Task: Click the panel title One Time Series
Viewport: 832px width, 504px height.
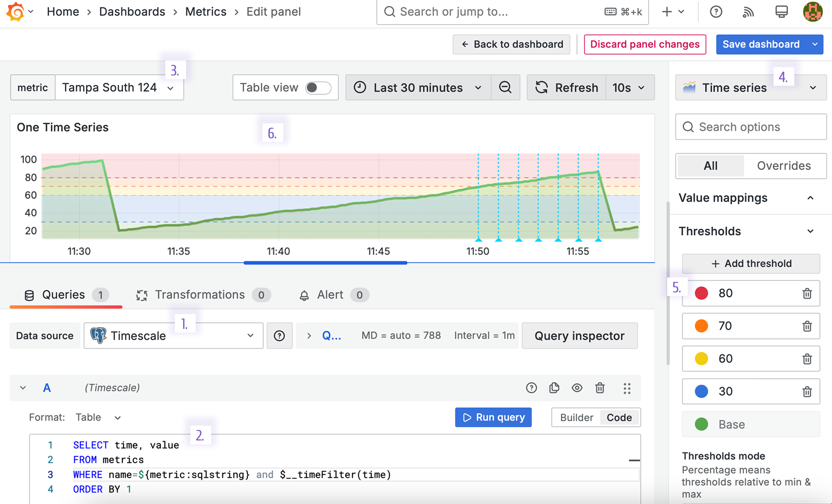Action: (62, 127)
